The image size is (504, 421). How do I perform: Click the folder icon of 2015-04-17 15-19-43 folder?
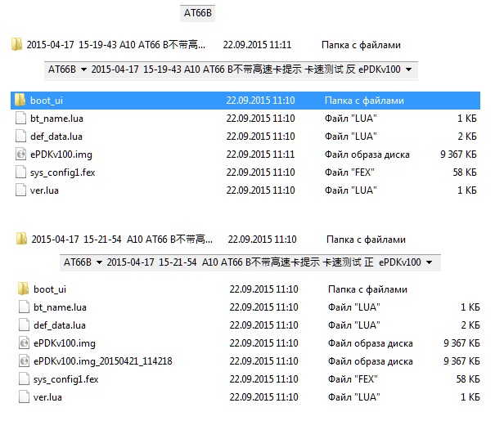(17, 44)
